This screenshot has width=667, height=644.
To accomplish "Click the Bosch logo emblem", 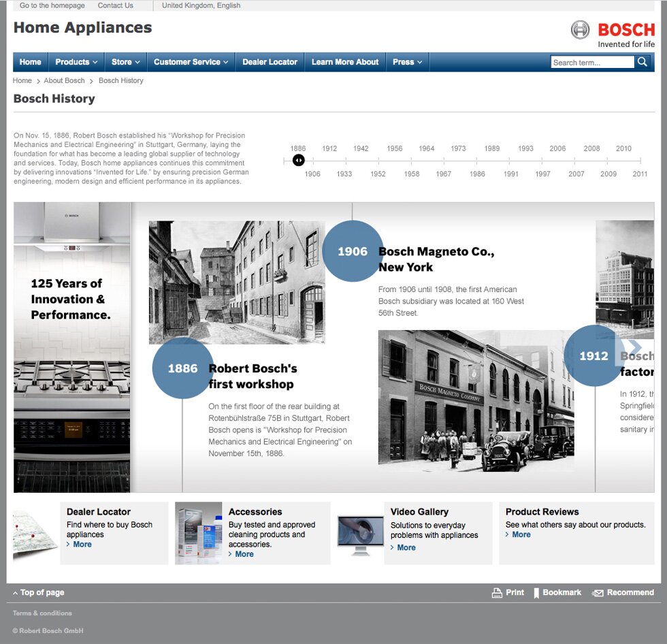I will [x=580, y=30].
